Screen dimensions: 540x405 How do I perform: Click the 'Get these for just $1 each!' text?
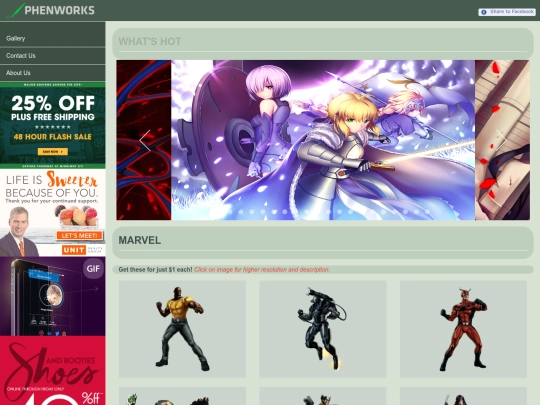point(155,270)
